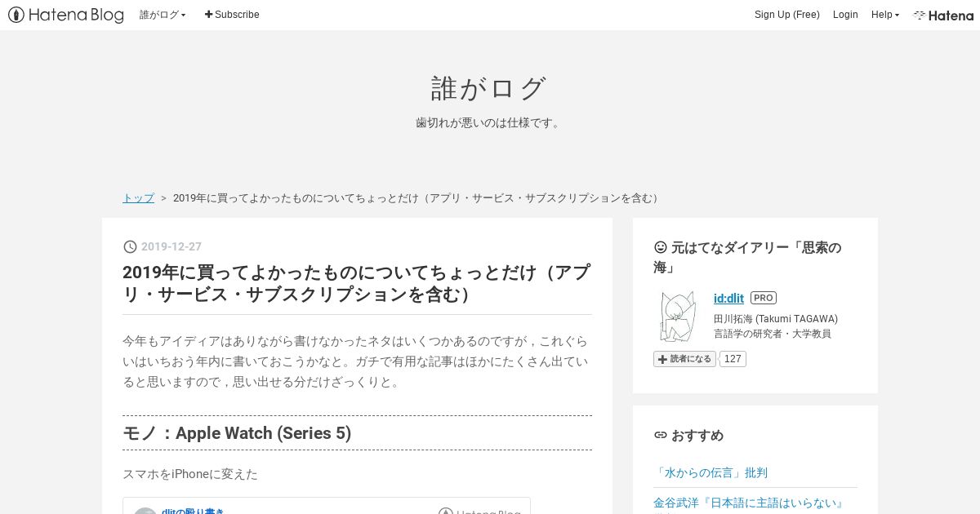Image resolution: width=980 pixels, height=514 pixels.
Task: Select the clock icon beside the post date
Action: pos(130,246)
